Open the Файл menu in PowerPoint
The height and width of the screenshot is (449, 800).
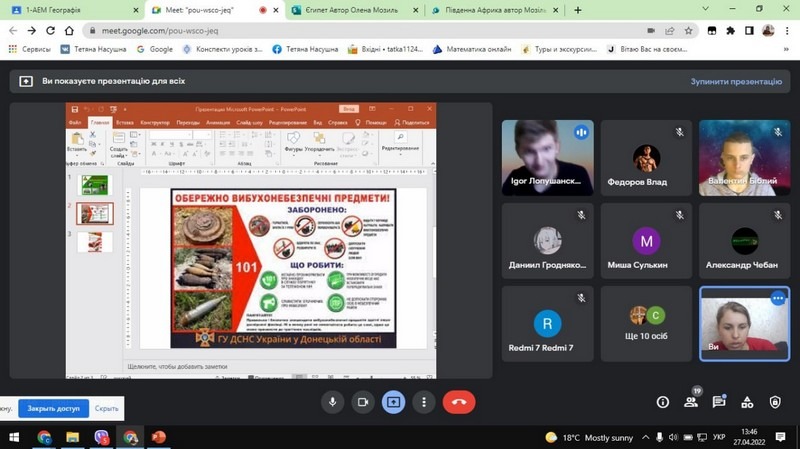(x=75, y=122)
